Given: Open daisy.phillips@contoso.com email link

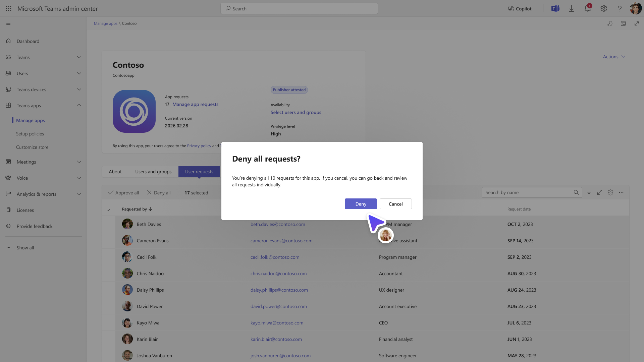Looking at the screenshot, I should coord(279,290).
